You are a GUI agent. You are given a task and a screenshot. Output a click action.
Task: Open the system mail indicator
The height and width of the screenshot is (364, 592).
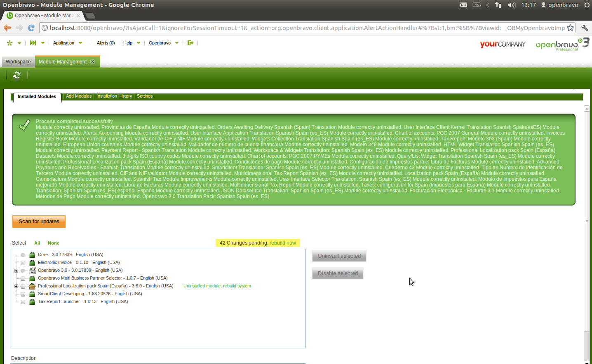[x=463, y=5]
